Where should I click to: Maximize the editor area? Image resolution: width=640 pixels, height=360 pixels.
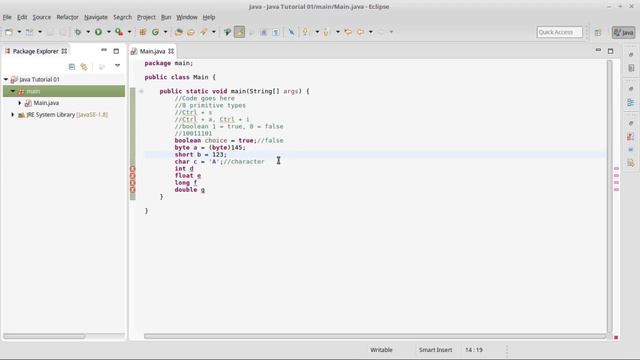coord(611,51)
